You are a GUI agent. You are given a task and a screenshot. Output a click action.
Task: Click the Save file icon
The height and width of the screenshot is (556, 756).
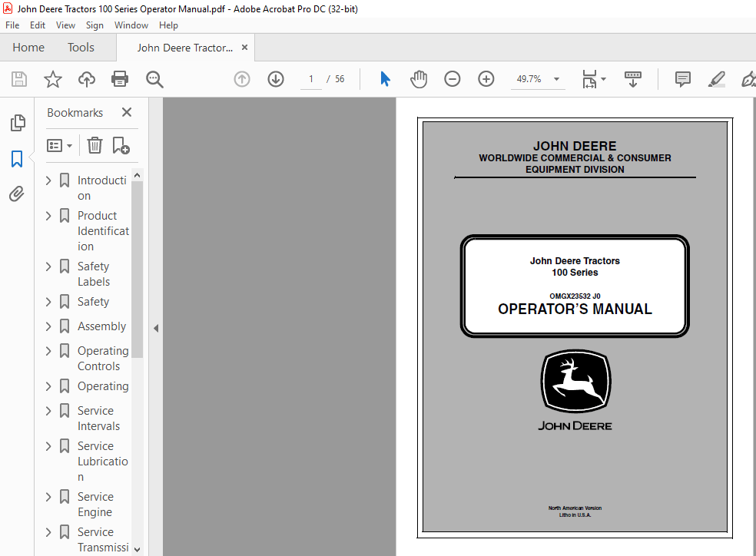pyautogui.click(x=18, y=79)
